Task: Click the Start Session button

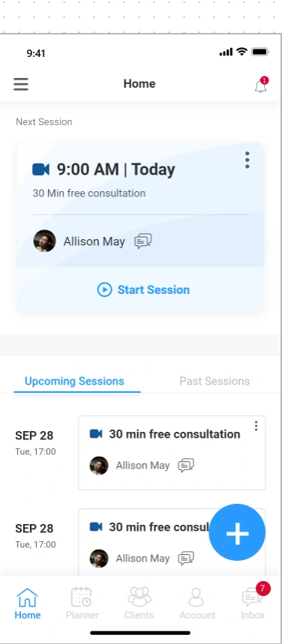Action: 143,289
